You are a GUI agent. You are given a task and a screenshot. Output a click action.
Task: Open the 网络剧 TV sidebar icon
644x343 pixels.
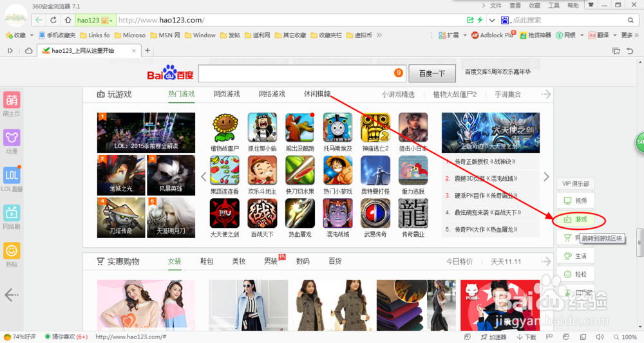point(12,213)
